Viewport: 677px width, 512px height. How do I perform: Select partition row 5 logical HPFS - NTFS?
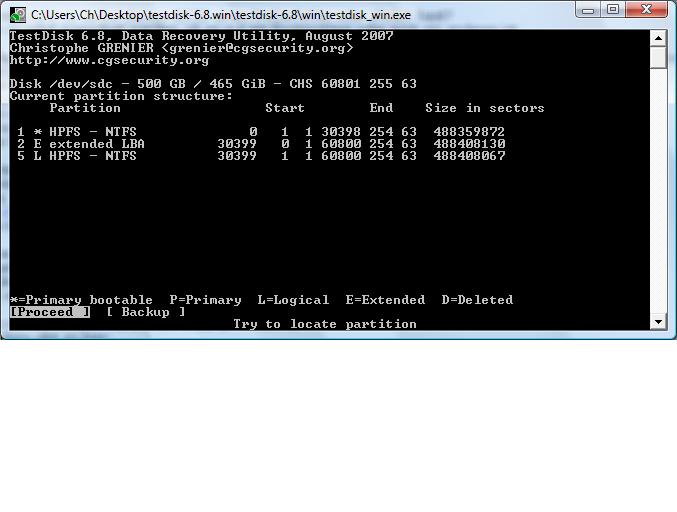pos(261,156)
